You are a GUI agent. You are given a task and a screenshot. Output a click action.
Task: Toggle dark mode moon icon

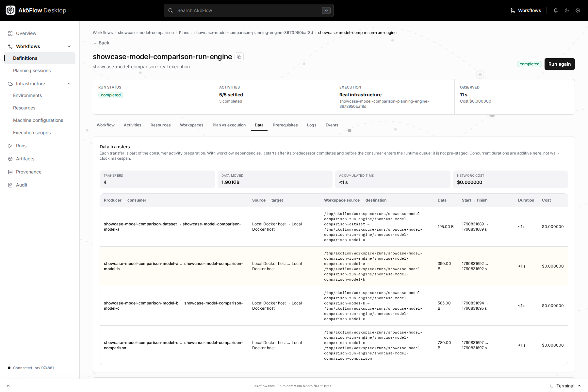[x=567, y=10]
